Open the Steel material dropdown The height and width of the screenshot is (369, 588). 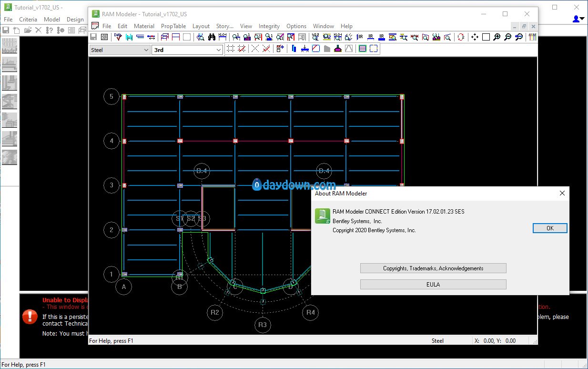click(x=120, y=50)
